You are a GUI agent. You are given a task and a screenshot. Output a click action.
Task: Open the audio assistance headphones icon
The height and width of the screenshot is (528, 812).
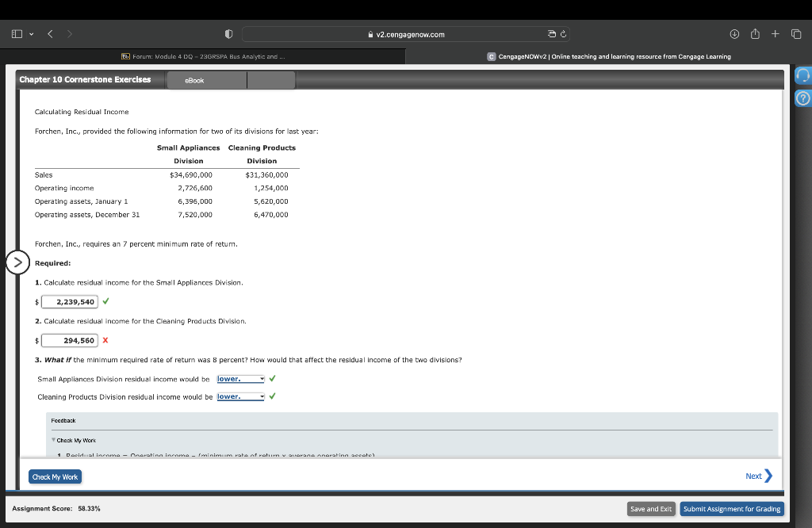click(x=801, y=75)
